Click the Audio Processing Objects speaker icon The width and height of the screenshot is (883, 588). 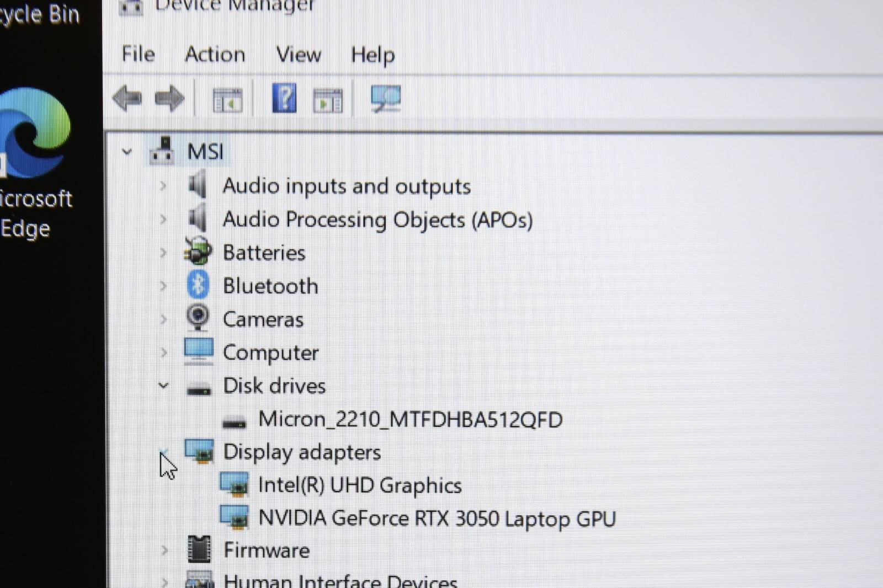point(197,218)
